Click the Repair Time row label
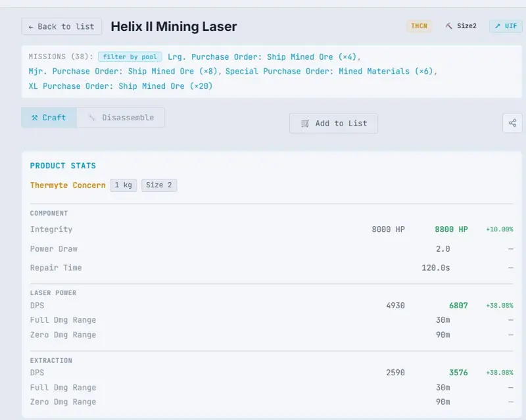 56,268
